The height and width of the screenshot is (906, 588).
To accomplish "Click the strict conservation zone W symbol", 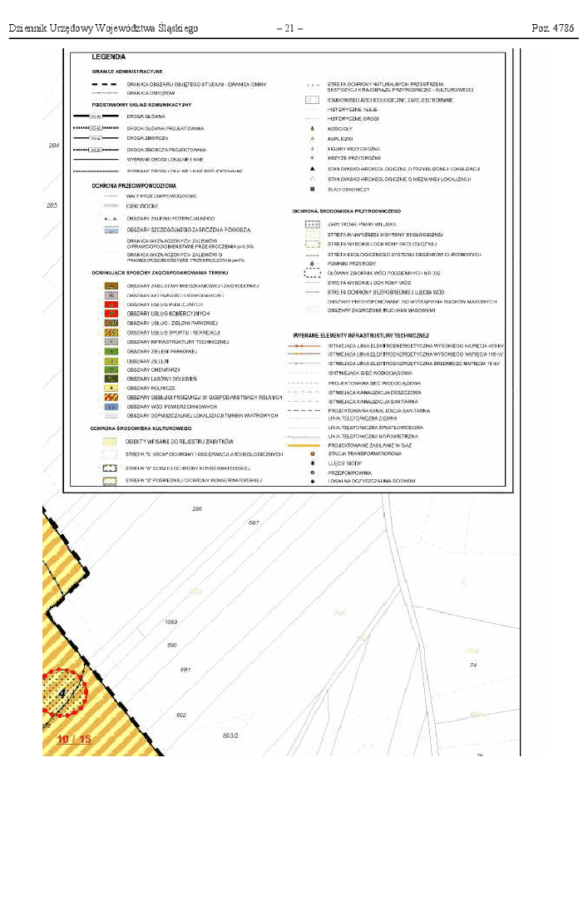I will [110, 468].
